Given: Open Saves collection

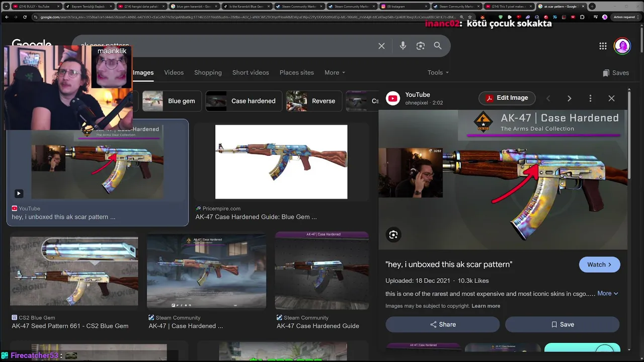Looking at the screenshot, I should point(616,73).
